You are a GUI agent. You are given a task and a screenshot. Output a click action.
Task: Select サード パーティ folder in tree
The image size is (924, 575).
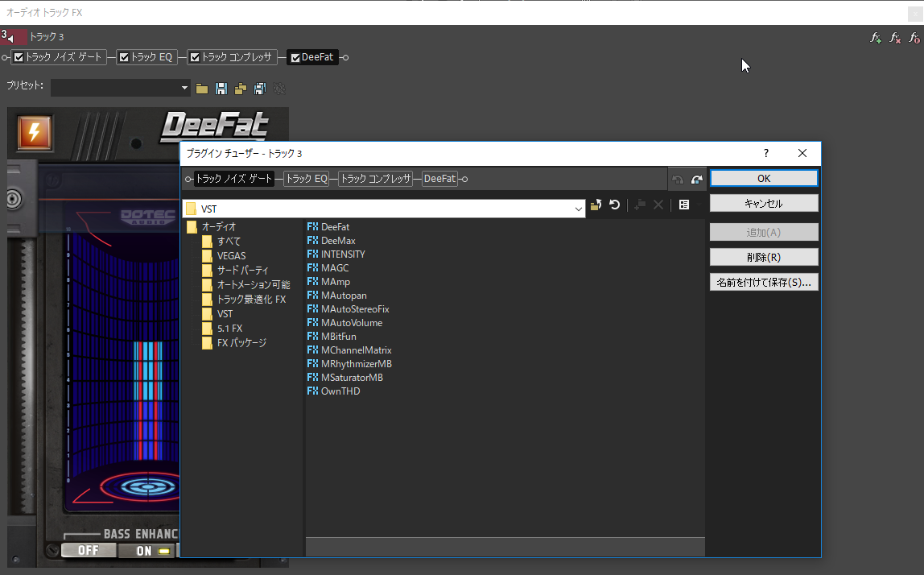[x=242, y=271]
